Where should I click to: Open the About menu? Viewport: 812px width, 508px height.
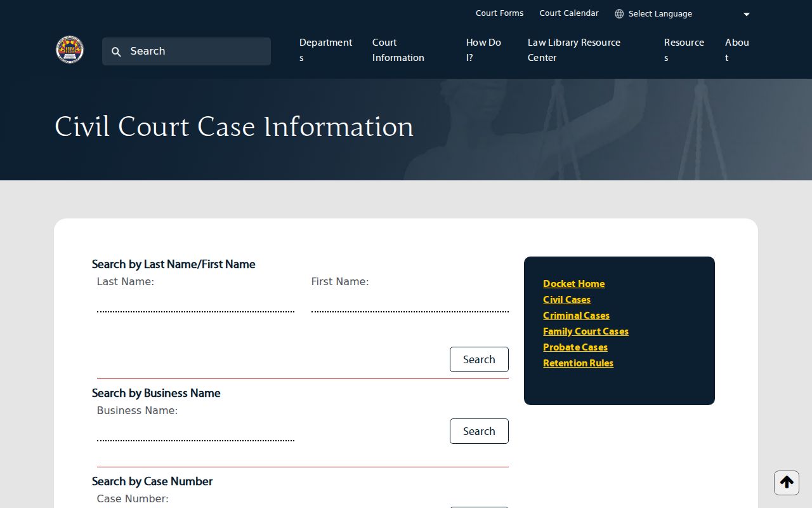[x=737, y=50]
